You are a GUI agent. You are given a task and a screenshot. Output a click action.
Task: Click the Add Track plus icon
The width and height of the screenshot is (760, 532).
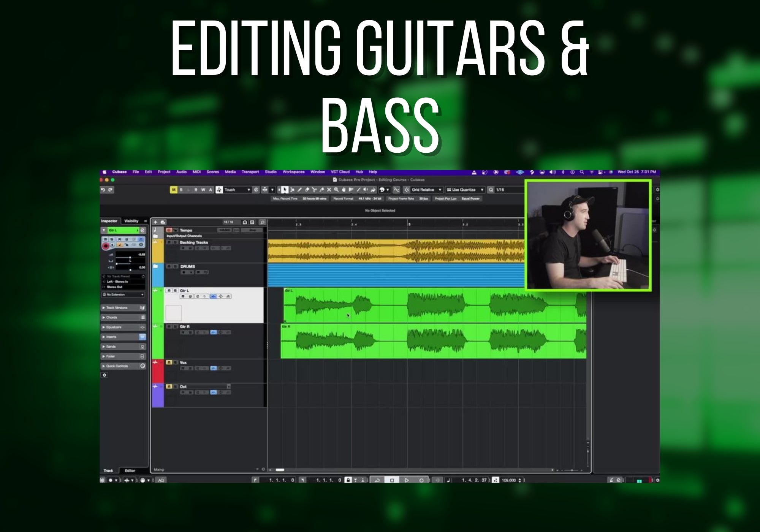155,222
